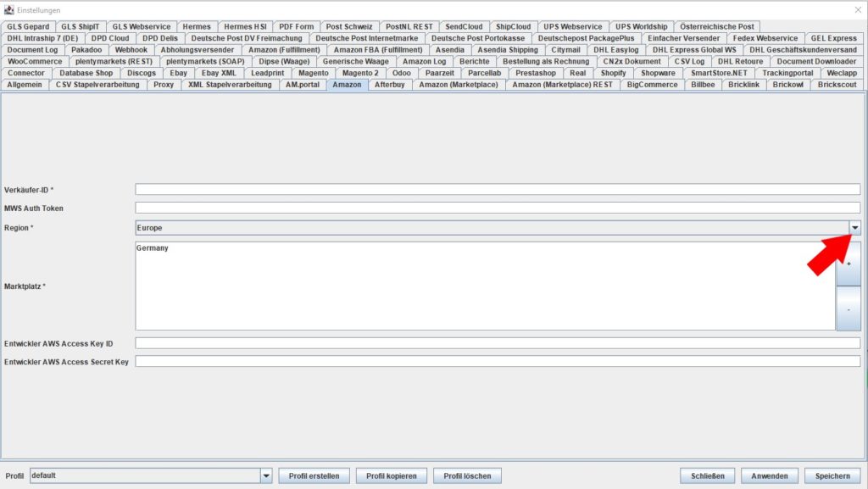Viewport: 868px width, 489px height.
Task: Open the Fedex Webservice tab
Action: tap(765, 38)
